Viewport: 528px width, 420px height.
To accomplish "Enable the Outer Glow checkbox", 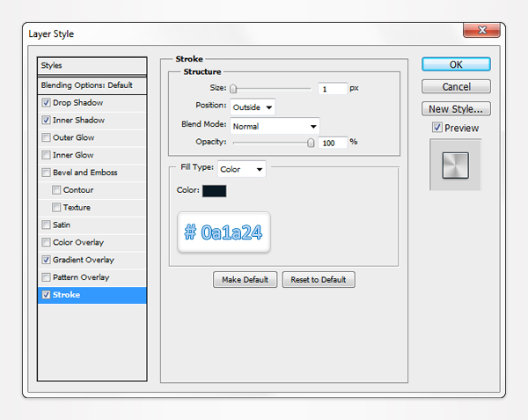I will pyautogui.click(x=46, y=138).
